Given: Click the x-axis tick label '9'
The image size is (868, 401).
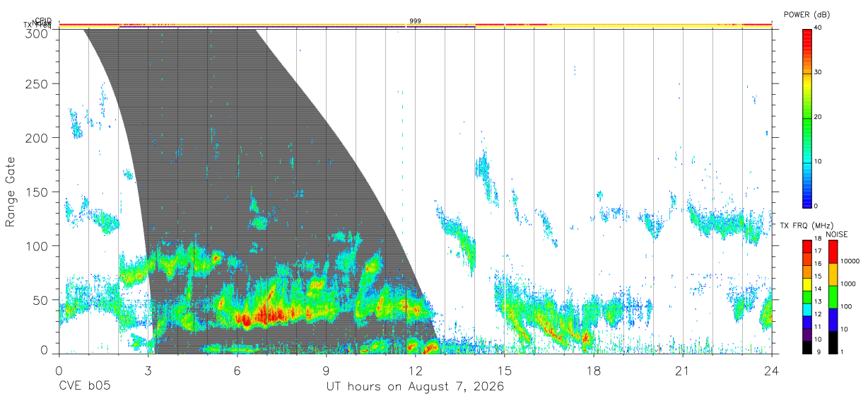Looking at the screenshot, I should click(x=326, y=371).
